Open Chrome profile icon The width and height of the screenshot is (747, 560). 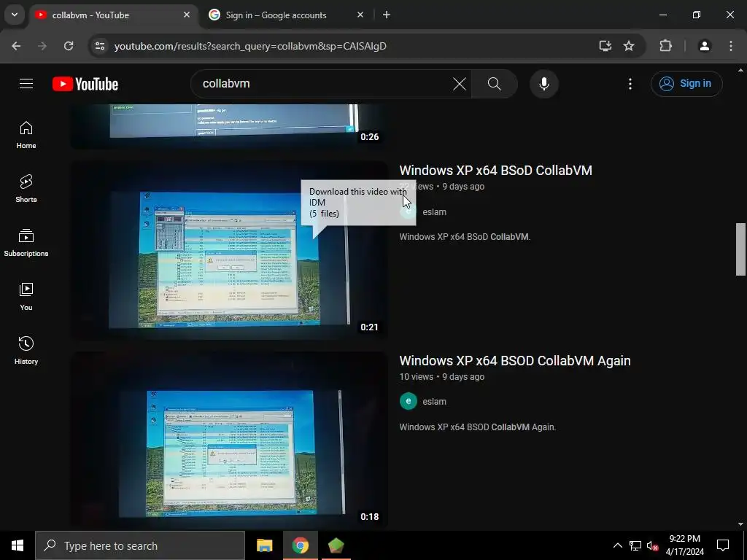[x=704, y=46]
